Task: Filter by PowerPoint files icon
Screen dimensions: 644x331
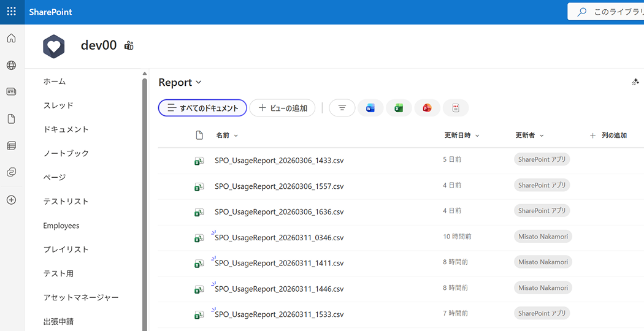Action: [427, 108]
